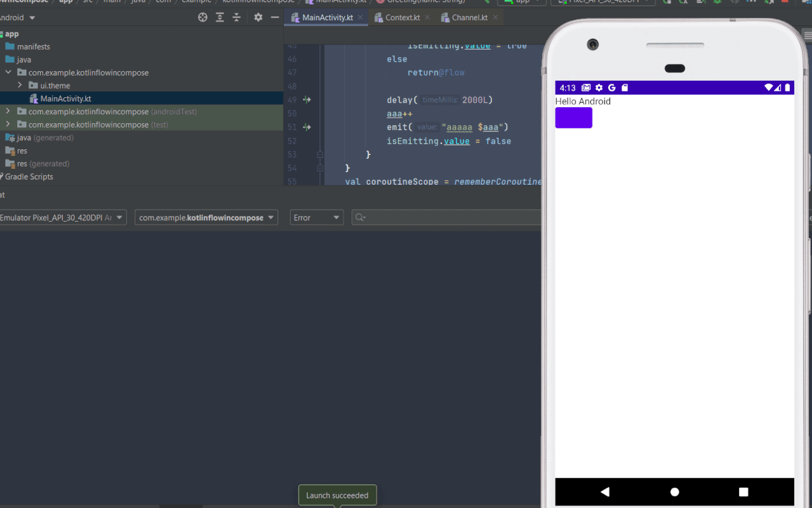Close the Channel.kt editor tab
The width and height of the screenshot is (812, 508).
(x=495, y=18)
